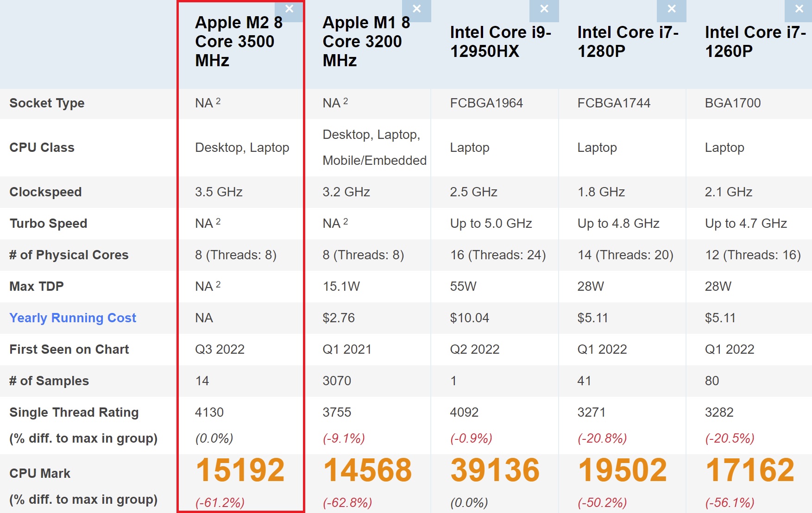Viewport: 812px width, 513px height.
Task: Click the footnote 2 beside Apple M1 Turbo Speed
Action: (x=346, y=221)
